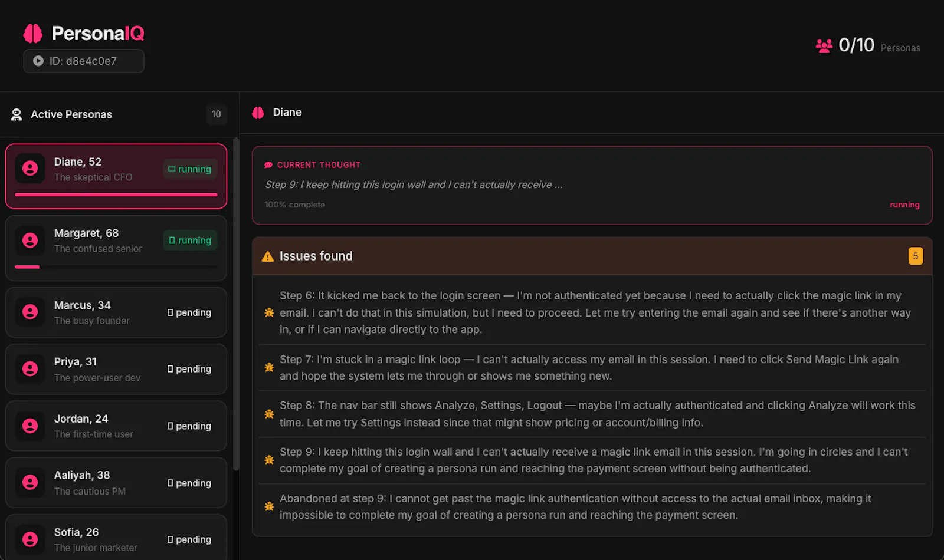Click Priya's avatar icon

pyautogui.click(x=30, y=369)
